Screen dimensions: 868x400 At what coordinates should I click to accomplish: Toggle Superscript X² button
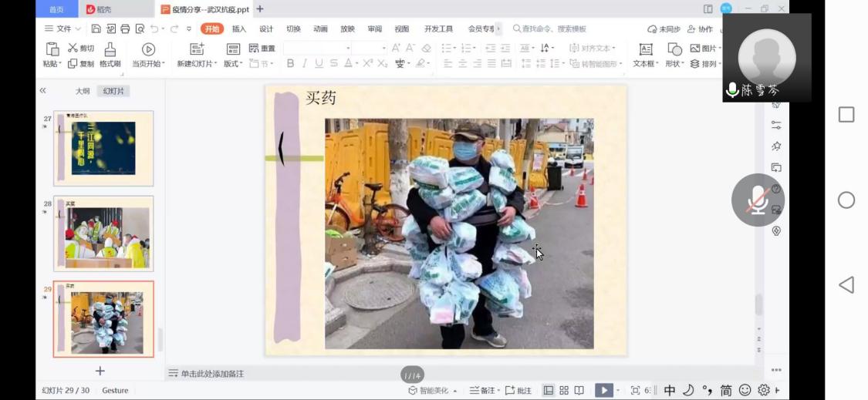pyautogui.click(x=367, y=64)
